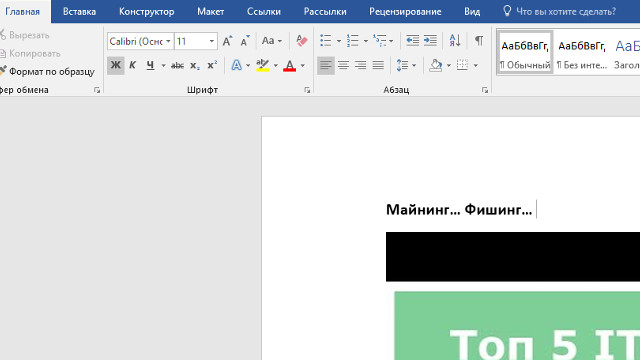This screenshot has width=640, height=360.
Task: Click the heading Майнинг... Фишинг...
Action: click(x=459, y=209)
